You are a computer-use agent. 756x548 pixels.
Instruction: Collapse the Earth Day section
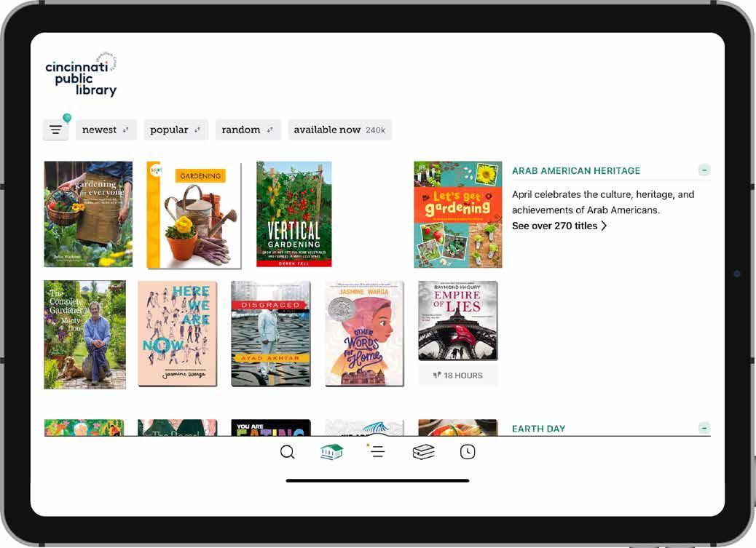(704, 427)
